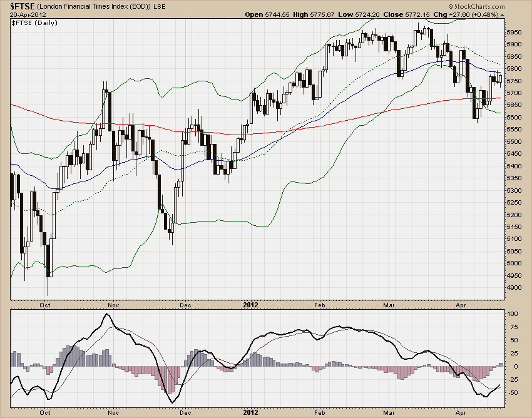Click the 5950 price axis label
The image size is (532, 418).
pyautogui.click(x=514, y=33)
